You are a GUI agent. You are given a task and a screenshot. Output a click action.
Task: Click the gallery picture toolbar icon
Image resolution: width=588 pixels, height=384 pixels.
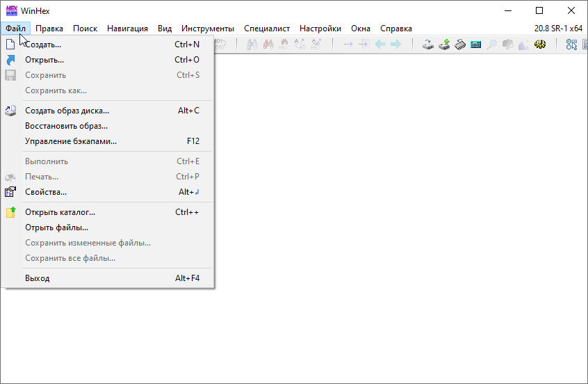(523, 45)
